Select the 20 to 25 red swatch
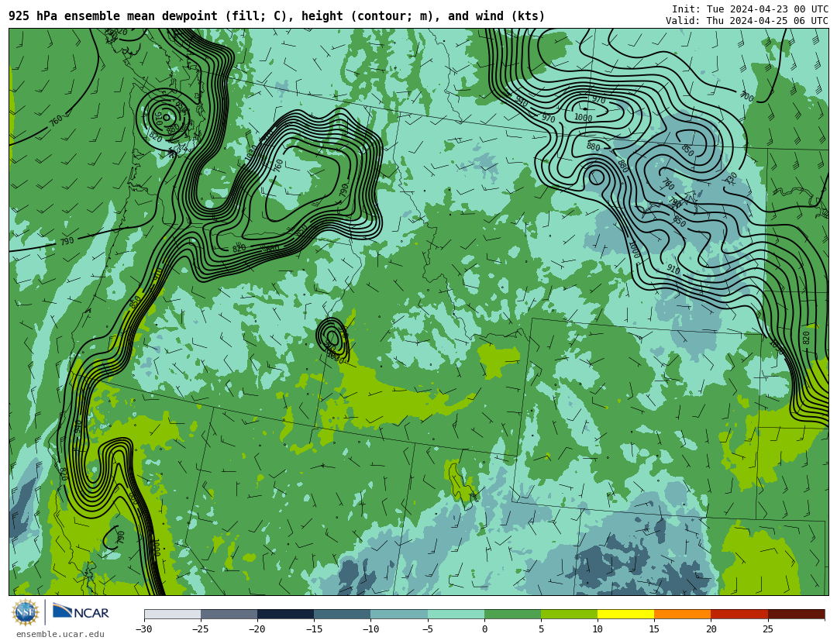 click(x=739, y=614)
